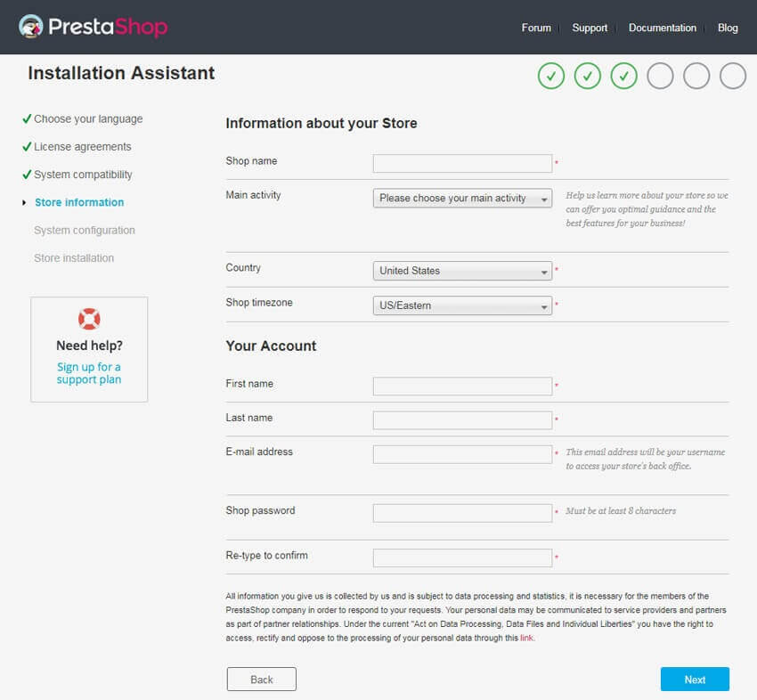The image size is (757, 700).
Task: Click the Next button
Action: pos(695,679)
